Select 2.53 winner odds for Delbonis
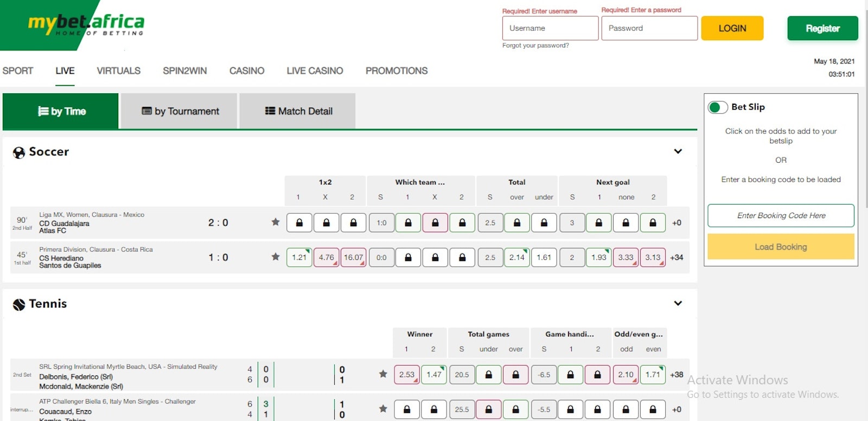 coord(407,374)
